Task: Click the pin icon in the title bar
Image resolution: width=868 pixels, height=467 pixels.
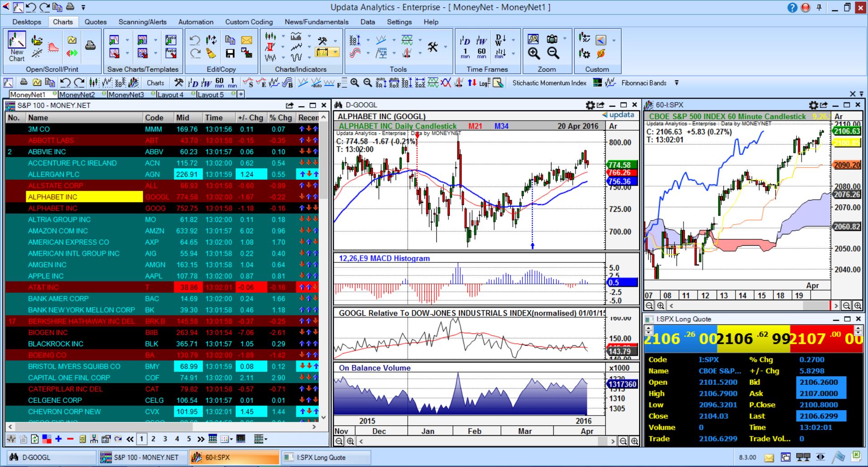Action: (x=819, y=7)
